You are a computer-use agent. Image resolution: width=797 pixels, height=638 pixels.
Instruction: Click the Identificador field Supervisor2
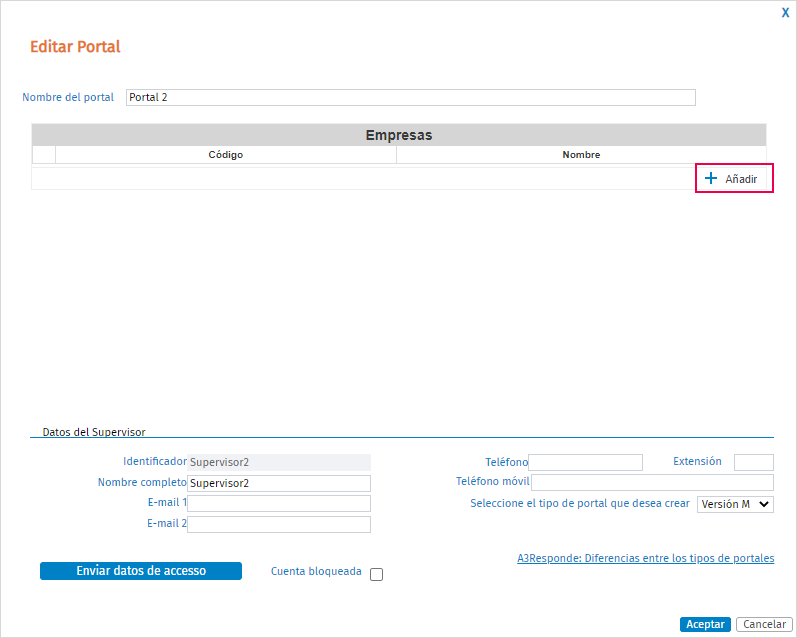point(279,462)
